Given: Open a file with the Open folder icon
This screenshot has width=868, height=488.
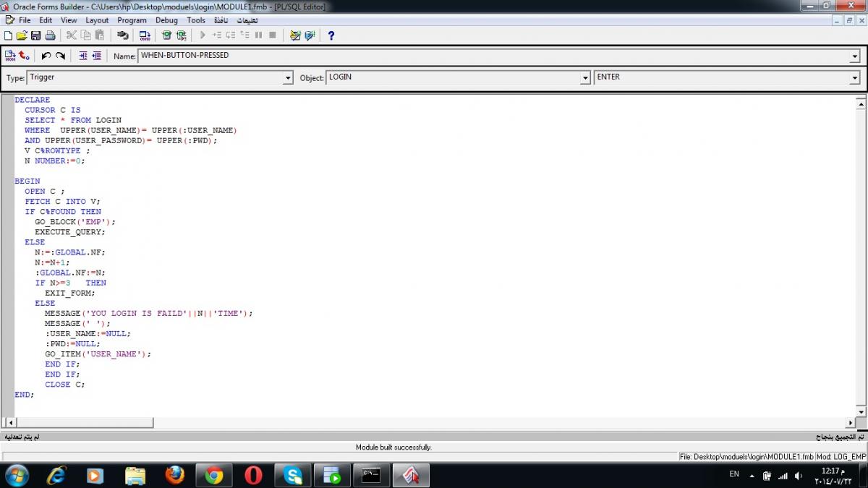Looking at the screenshot, I should (x=22, y=35).
